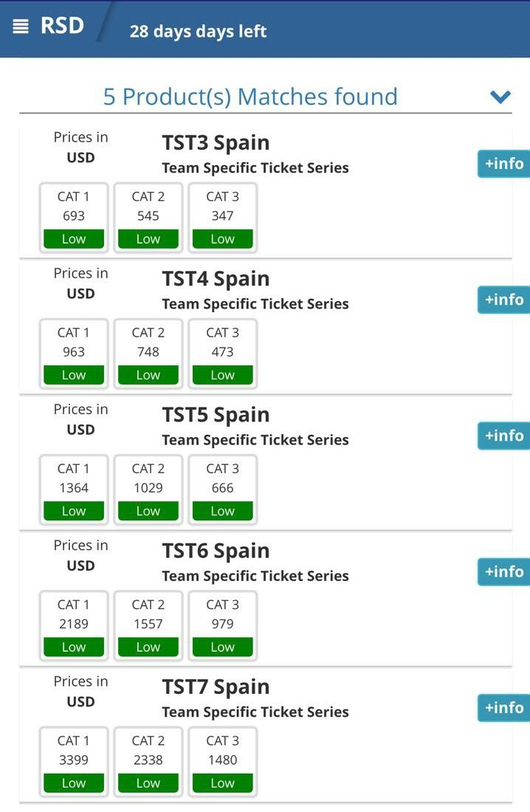
Task: Pick TST4 Spain CAT 1 priced 963
Action: click(74, 353)
